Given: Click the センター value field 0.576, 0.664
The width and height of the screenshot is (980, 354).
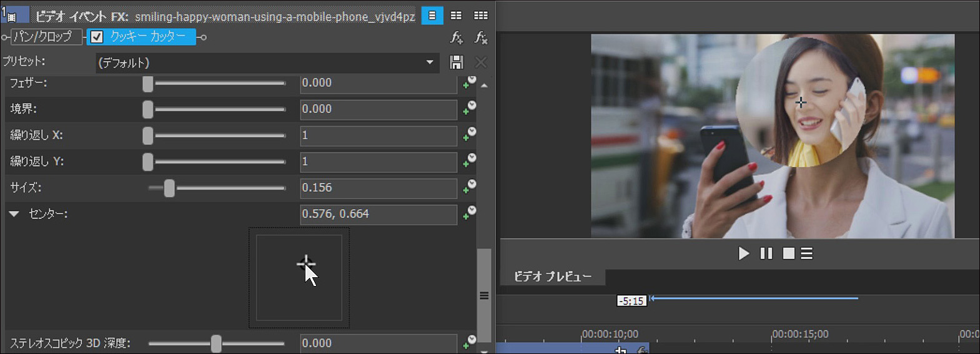Looking at the screenshot, I should pos(379,214).
